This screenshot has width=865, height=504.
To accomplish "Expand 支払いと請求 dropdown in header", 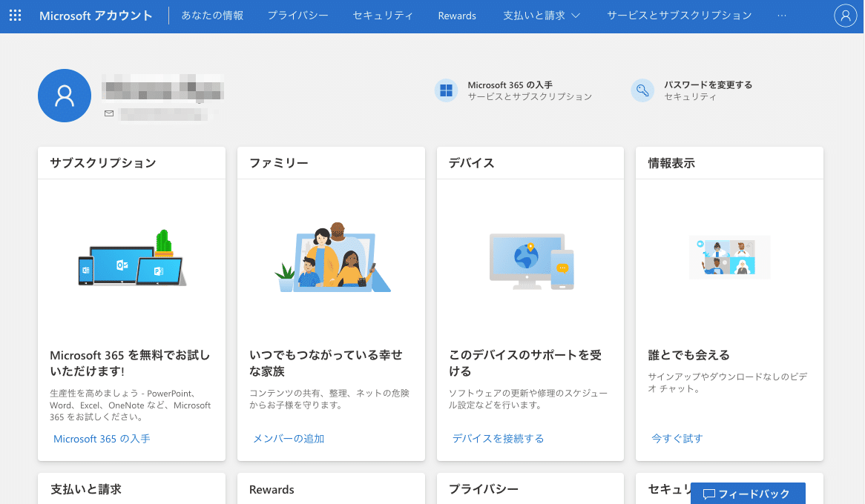I will pyautogui.click(x=541, y=16).
